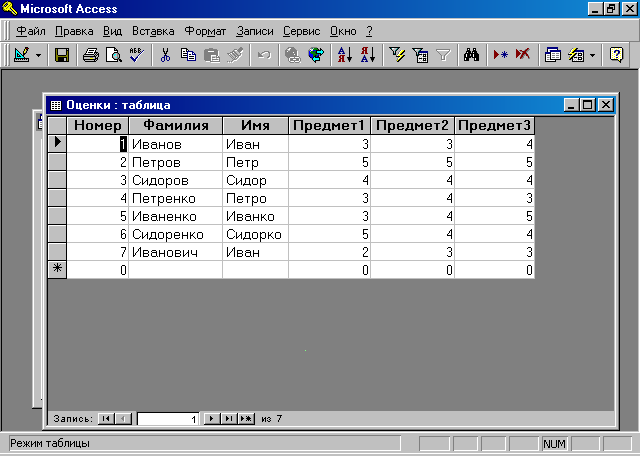Screen dimensions: 640x456
Task: Click the name cell Иванко
Action: pos(256,216)
